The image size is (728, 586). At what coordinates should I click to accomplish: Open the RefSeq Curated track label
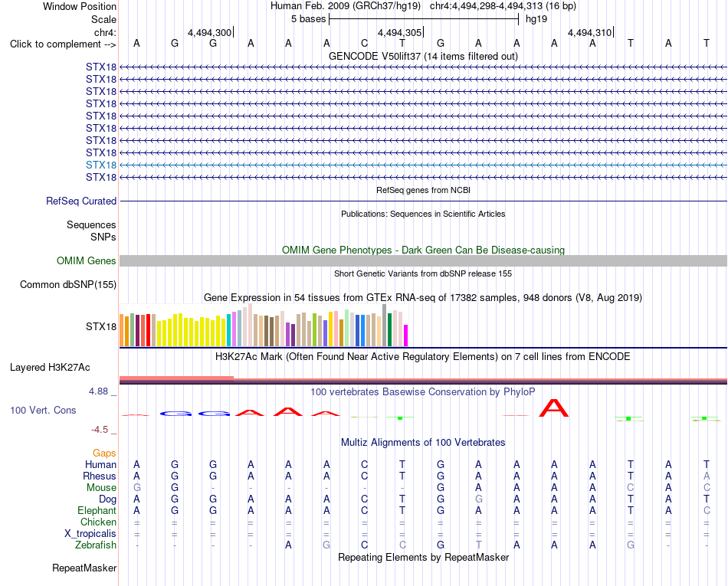coord(80,201)
